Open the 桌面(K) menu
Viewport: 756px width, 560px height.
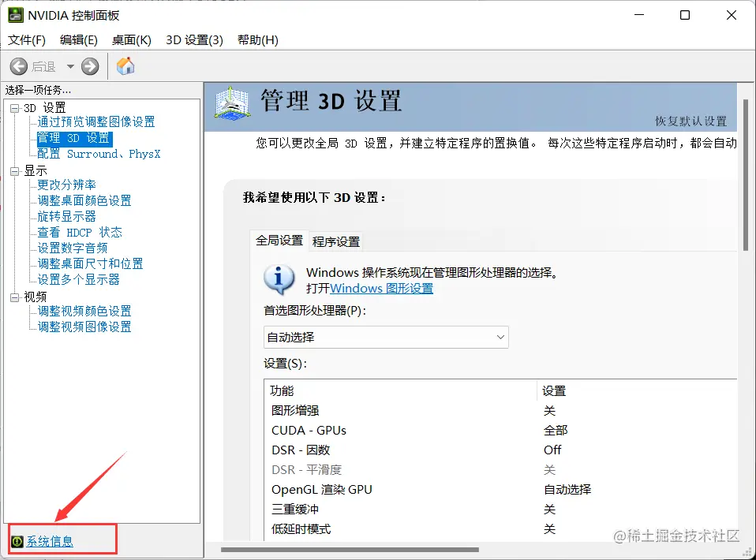click(x=132, y=40)
